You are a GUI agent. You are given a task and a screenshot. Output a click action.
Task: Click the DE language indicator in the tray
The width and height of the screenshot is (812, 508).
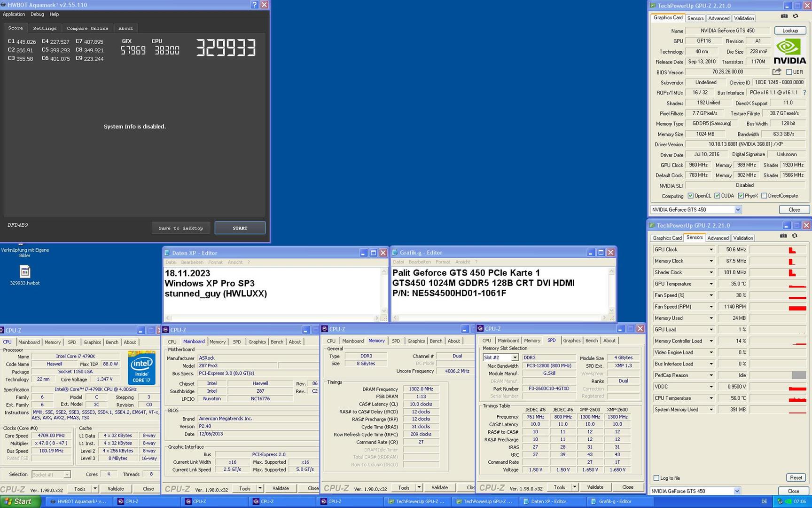(764, 501)
